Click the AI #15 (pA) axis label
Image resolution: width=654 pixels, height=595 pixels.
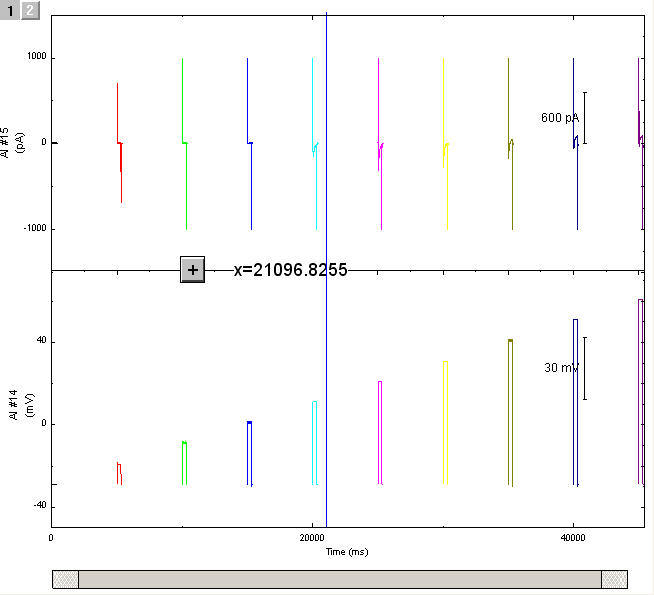tap(10, 142)
